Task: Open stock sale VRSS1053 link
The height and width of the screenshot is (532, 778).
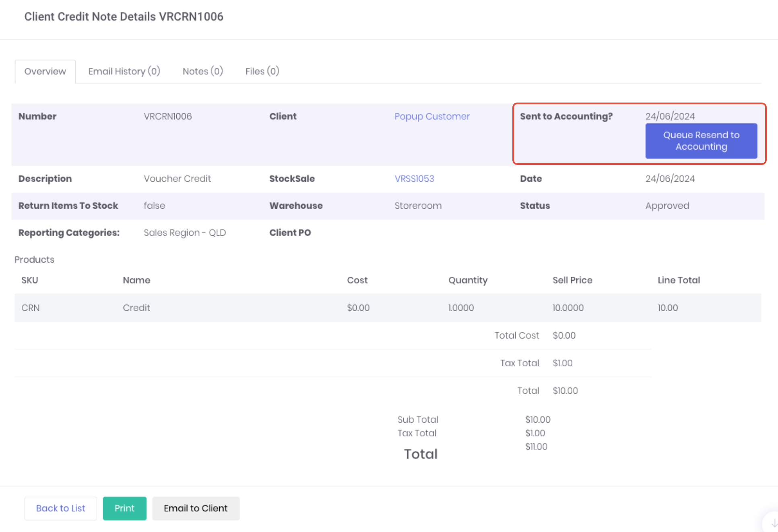Action: tap(414, 179)
